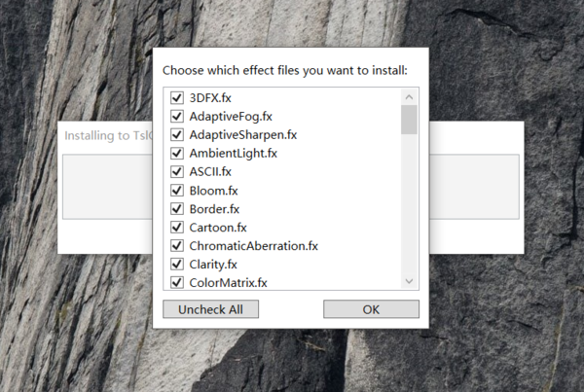
Task: Toggle the AdaptiveFog.fx checkbox
Action: click(x=177, y=117)
